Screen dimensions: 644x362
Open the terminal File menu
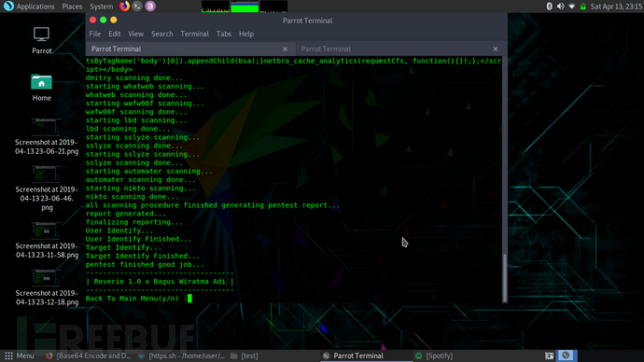[95, 34]
